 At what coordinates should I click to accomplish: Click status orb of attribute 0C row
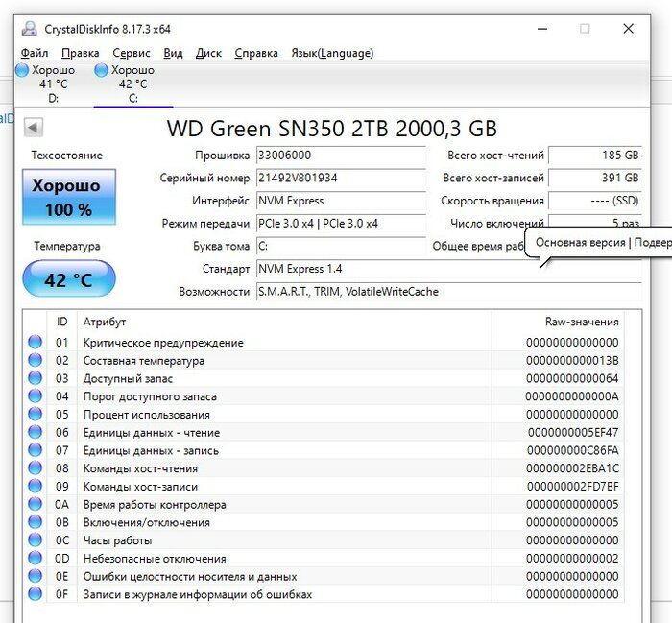(36, 539)
